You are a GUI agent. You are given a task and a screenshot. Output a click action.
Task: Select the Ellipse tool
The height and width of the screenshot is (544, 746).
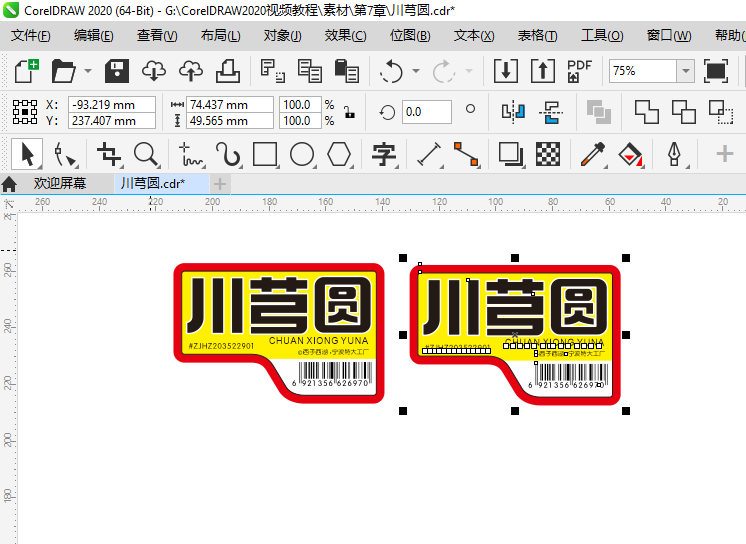(302, 154)
